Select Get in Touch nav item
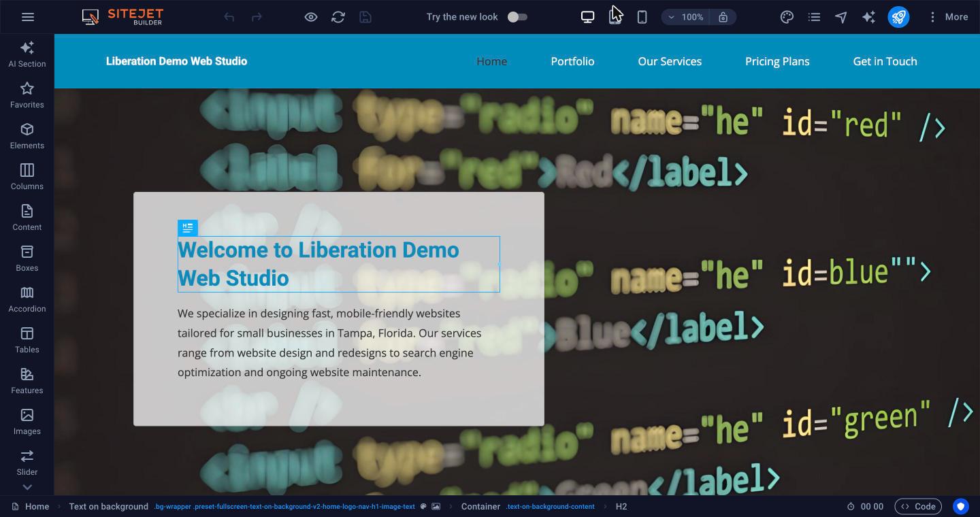This screenshot has width=980, height=517. point(885,61)
